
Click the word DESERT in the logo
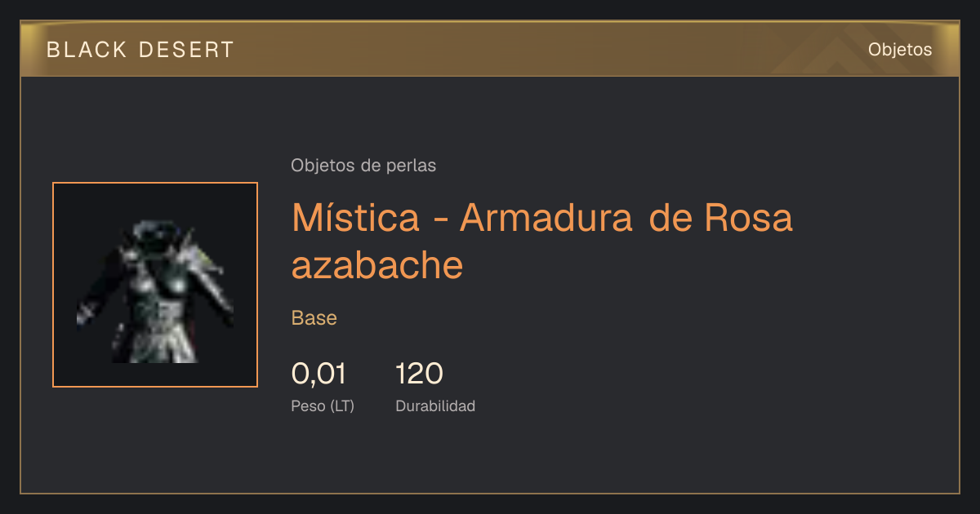[x=186, y=50]
